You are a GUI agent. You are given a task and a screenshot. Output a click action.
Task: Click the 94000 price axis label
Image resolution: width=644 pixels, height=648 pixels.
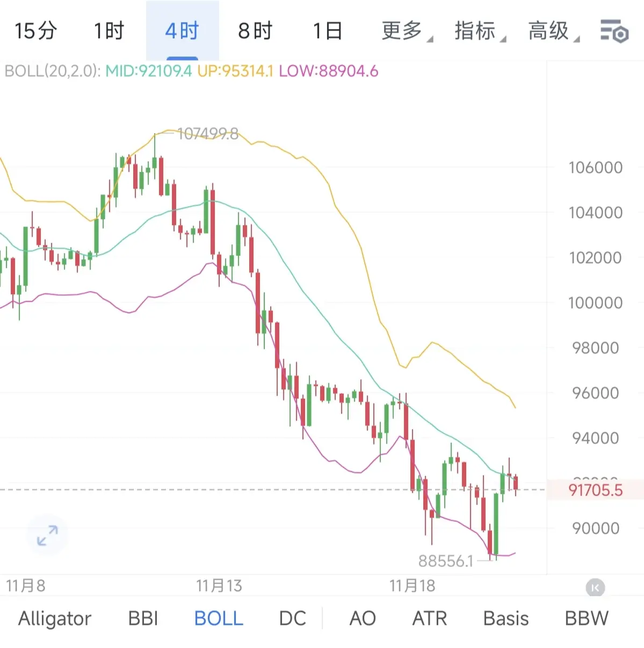(x=596, y=438)
